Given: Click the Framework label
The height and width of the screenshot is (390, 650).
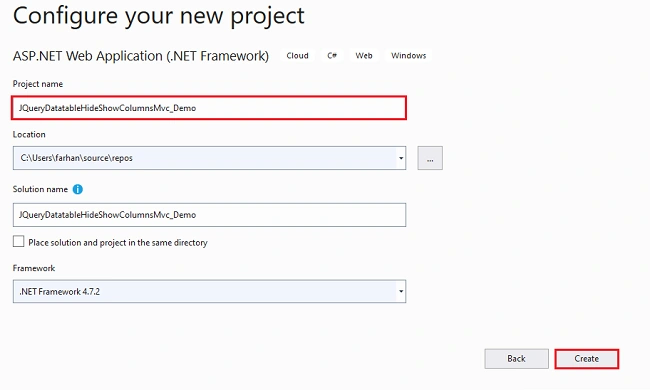Looking at the screenshot, I should 34,268.
